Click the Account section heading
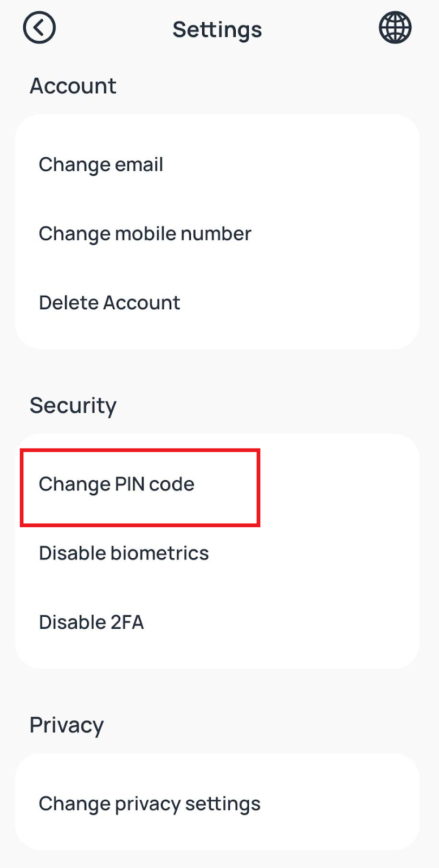 tap(73, 86)
